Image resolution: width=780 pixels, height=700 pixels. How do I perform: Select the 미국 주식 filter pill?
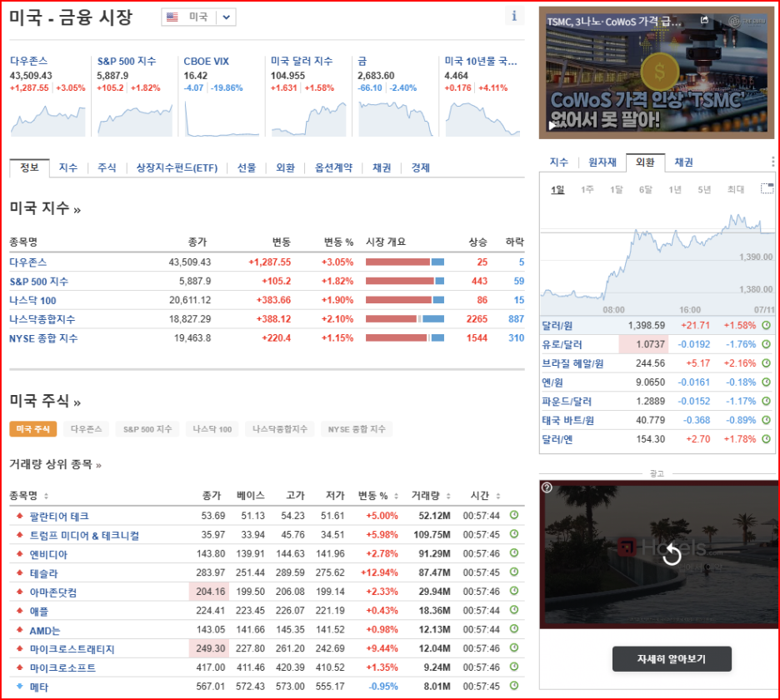pos(32,429)
